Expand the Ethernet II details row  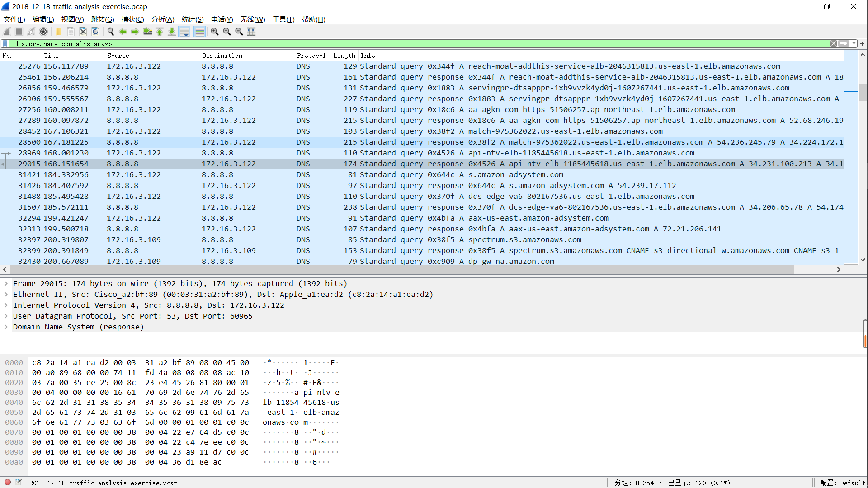[6, 295]
